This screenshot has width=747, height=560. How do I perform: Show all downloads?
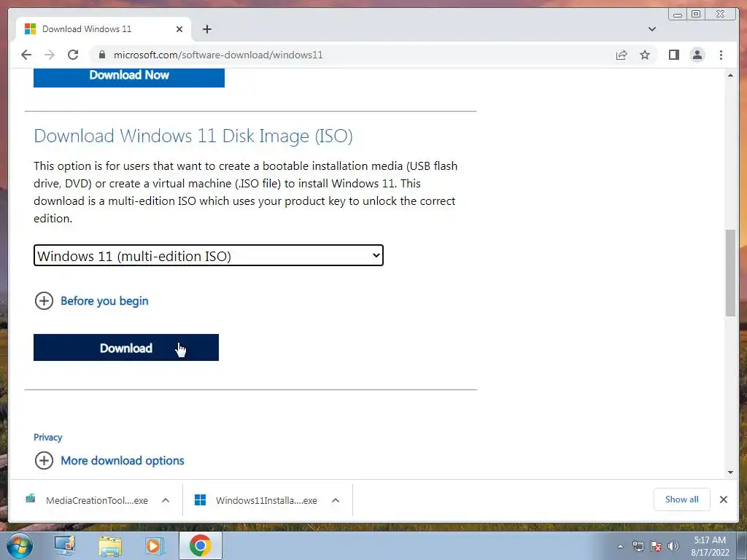pos(682,499)
